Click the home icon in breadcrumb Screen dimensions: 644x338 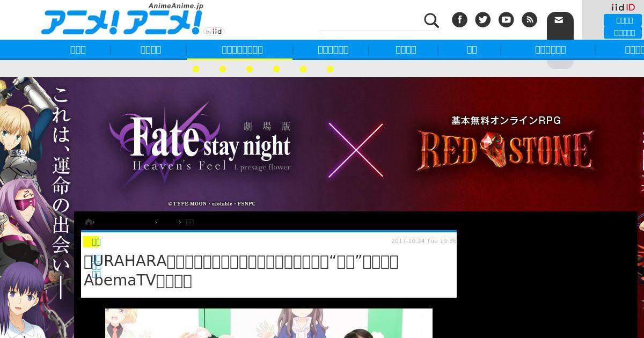tap(89, 222)
